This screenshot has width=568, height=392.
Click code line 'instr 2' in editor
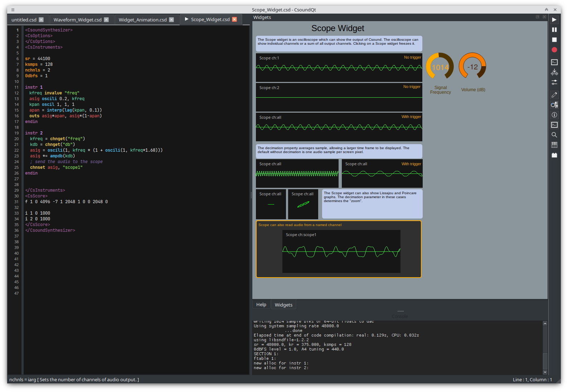coord(34,133)
